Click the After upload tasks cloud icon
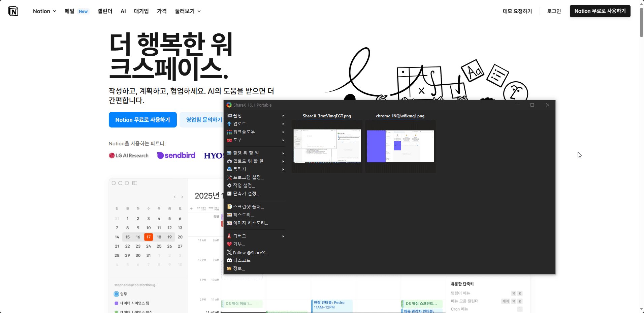Screen dimensions: 644x313 coord(229,161)
